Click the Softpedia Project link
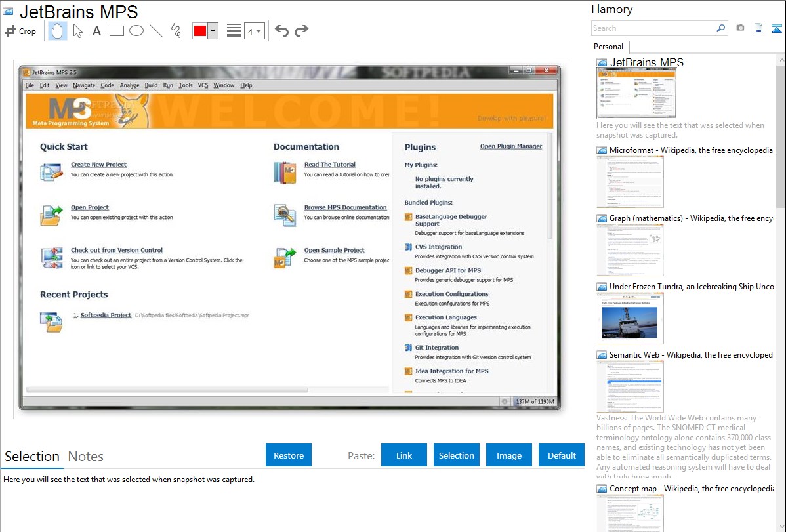Image resolution: width=786 pixels, height=532 pixels. [x=106, y=316]
